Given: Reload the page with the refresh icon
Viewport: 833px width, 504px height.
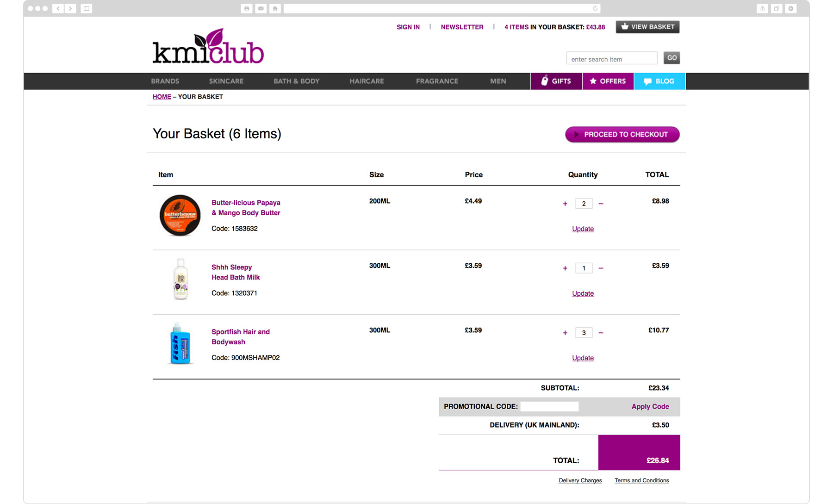Looking at the screenshot, I should (x=595, y=8).
